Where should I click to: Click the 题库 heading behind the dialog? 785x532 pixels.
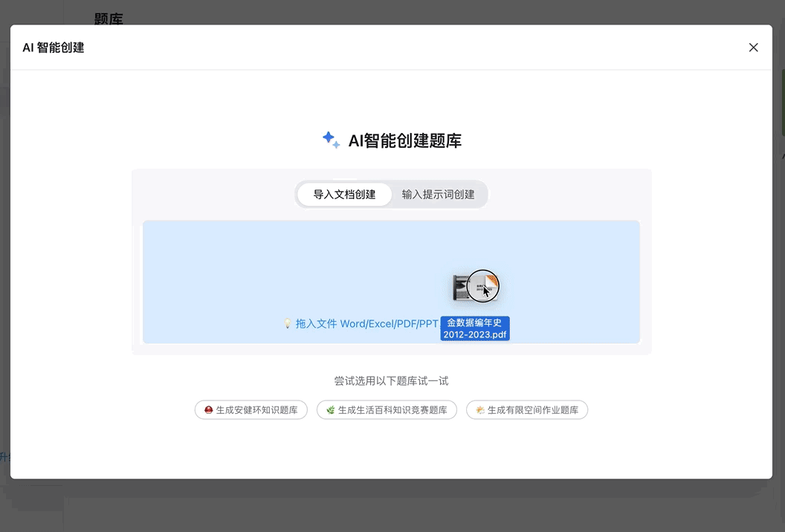pyautogui.click(x=110, y=19)
